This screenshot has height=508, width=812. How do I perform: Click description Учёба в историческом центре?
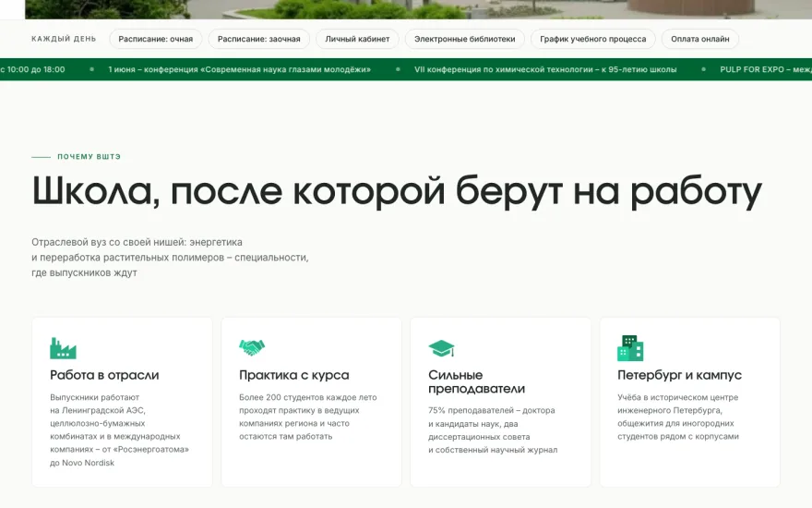coord(678,417)
